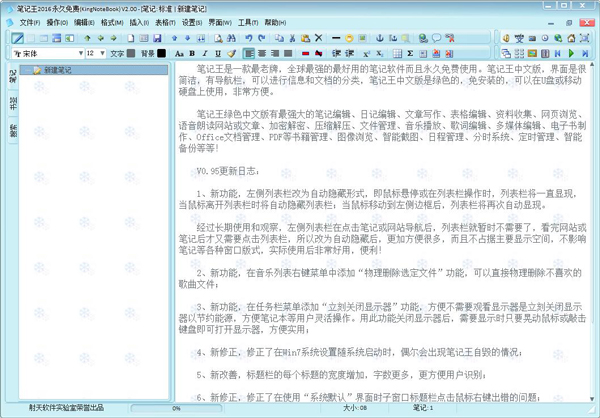Click the sigma sum icon
The height and width of the screenshot is (418, 600).
[x=410, y=54]
